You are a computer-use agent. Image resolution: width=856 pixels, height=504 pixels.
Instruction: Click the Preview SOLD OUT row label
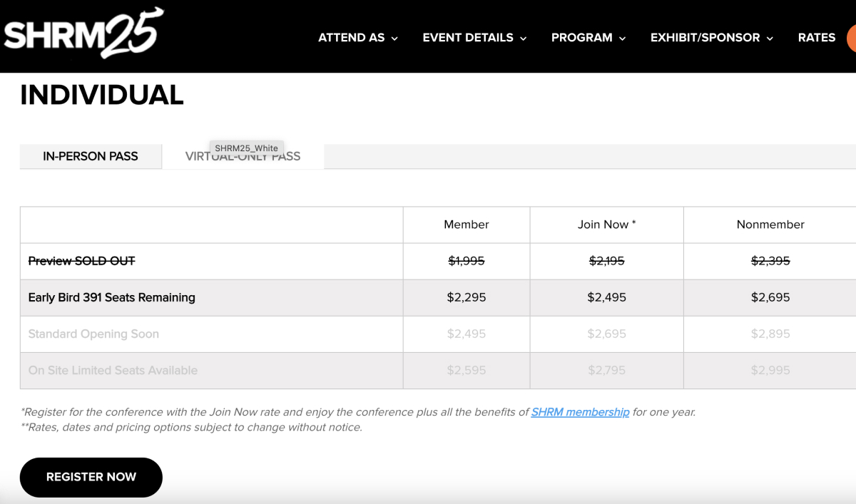(81, 261)
